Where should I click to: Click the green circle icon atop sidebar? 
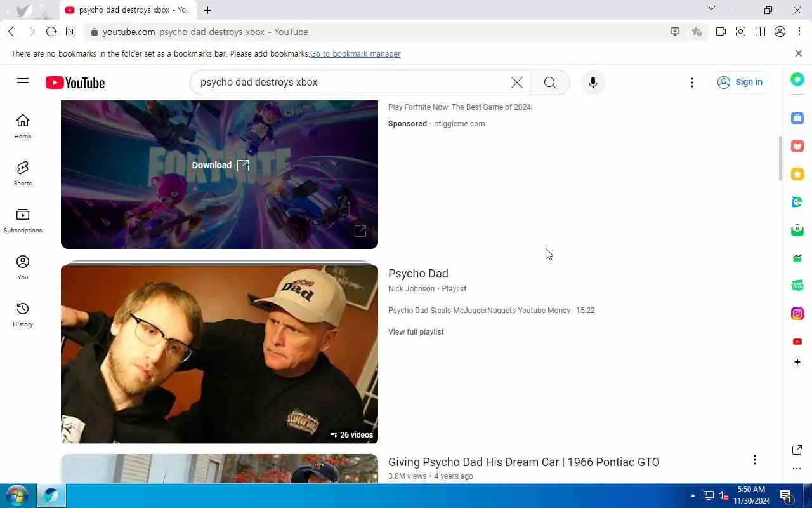coord(797,79)
